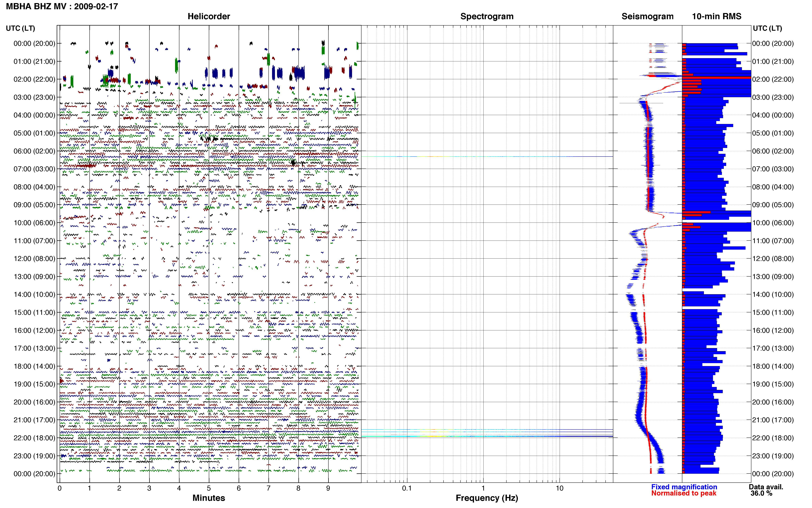Click "16:00 (12:00)" on the left time axis
The width and height of the screenshot is (812, 508).
tap(34, 331)
